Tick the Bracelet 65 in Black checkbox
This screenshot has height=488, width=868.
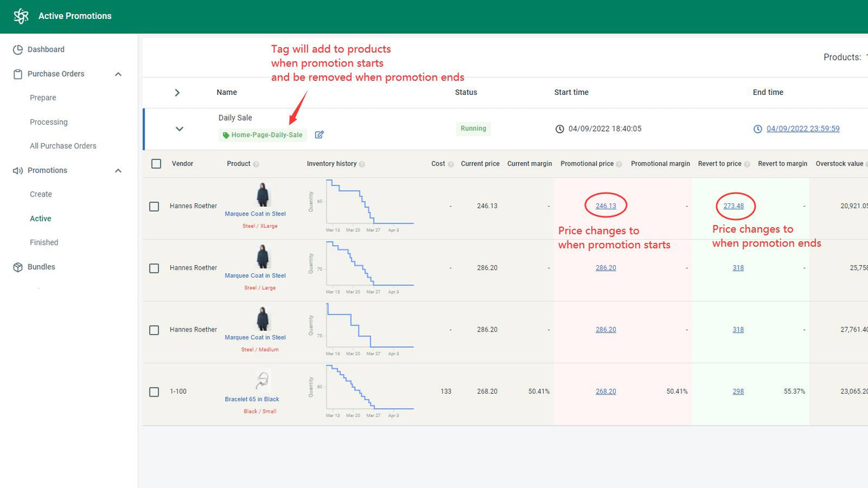click(x=154, y=391)
